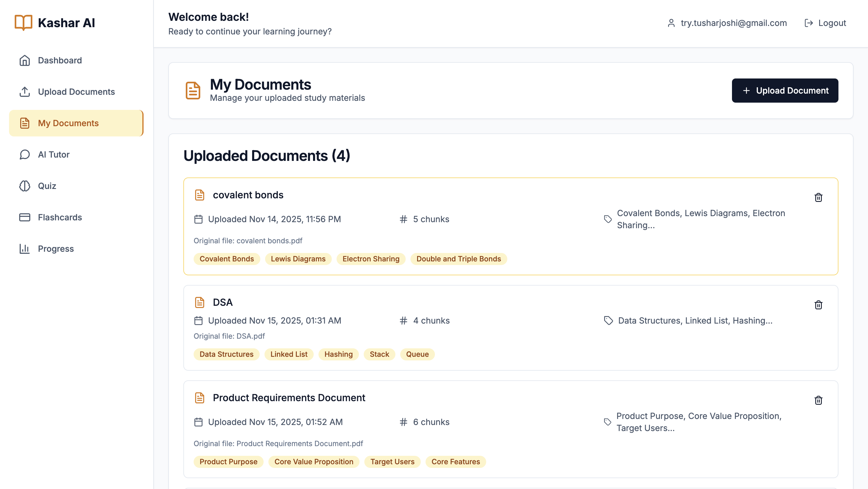Image resolution: width=868 pixels, height=489 pixels.
Task: Click the Queue topic tag
Action: 417,354
